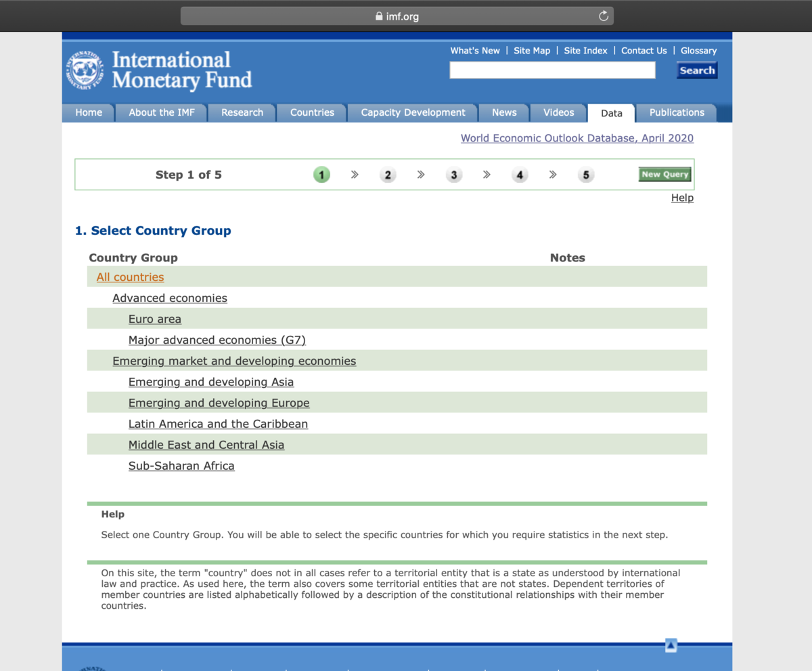The height and width of the screenshot is (671, 812).
Task: Select Advanced economies group
Action: click(170, 298)
